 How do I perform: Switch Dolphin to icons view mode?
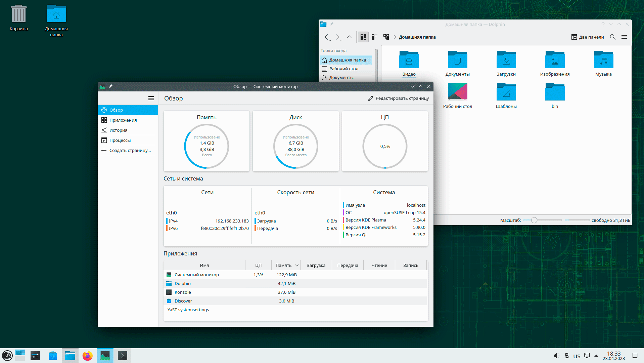coord(363,37)
